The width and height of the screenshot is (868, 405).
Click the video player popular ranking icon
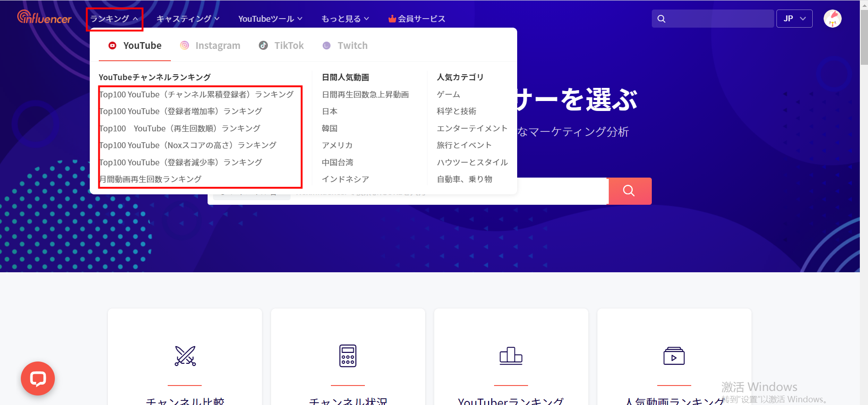(x=674, y=356)
